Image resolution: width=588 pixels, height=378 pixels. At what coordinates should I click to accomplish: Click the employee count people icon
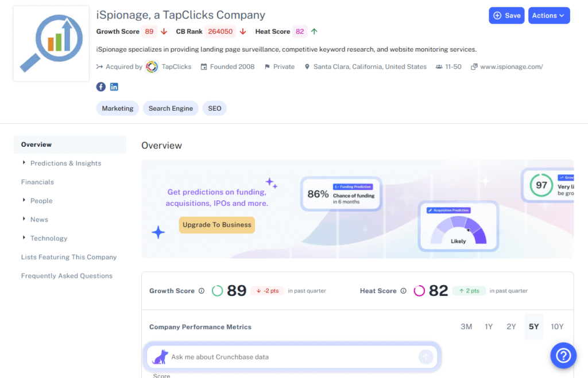(x=439, y=67)
